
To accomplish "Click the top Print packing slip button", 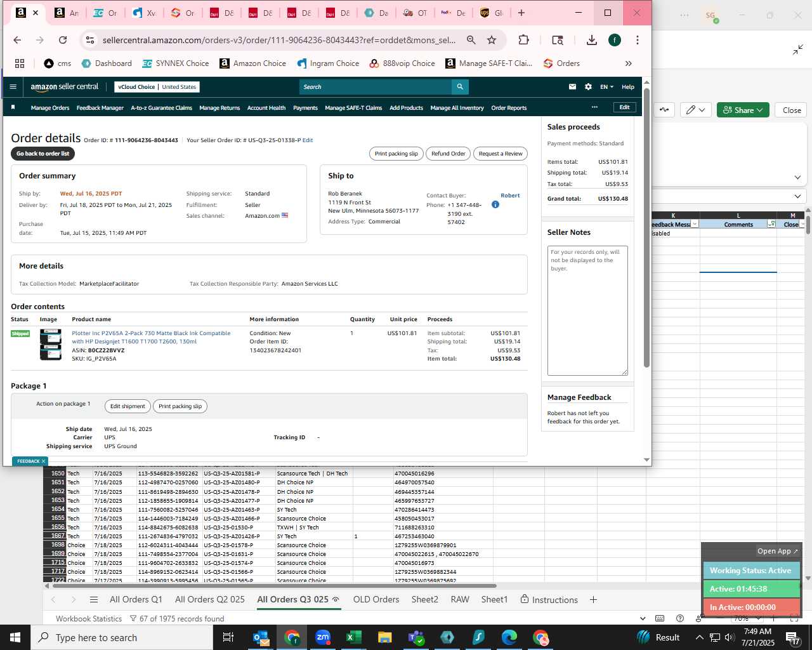I will coord(396,154).
